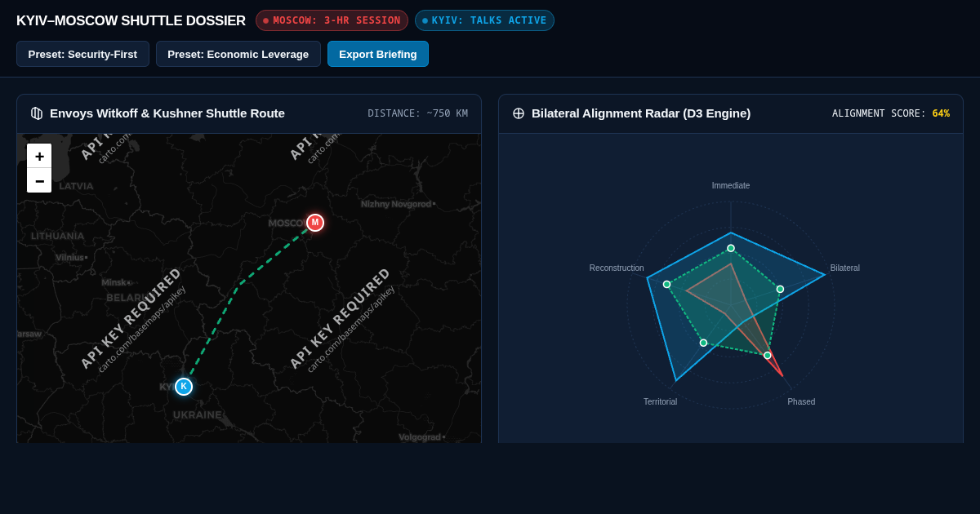This screenshot has height=514, width=980.
Task: Click the Bilateral axis data point on radar
Action: point(780,289)
